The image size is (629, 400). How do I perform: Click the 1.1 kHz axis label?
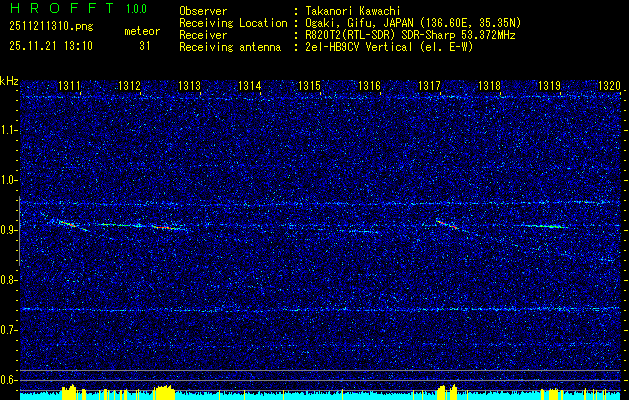(7, 130)
